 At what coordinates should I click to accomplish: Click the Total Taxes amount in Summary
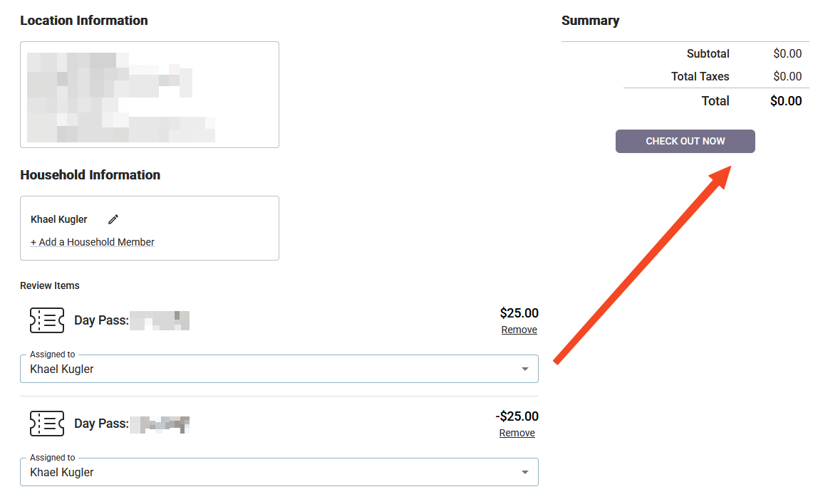787,76
